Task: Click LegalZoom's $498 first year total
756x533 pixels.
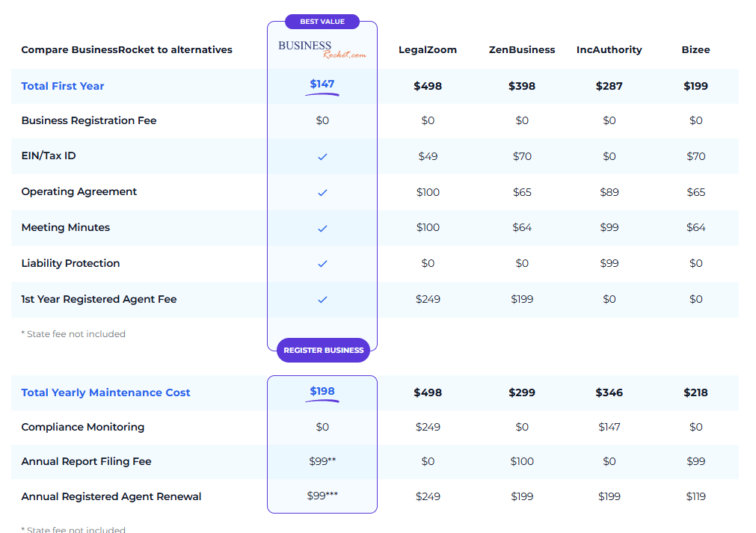Action: point(428,86)
